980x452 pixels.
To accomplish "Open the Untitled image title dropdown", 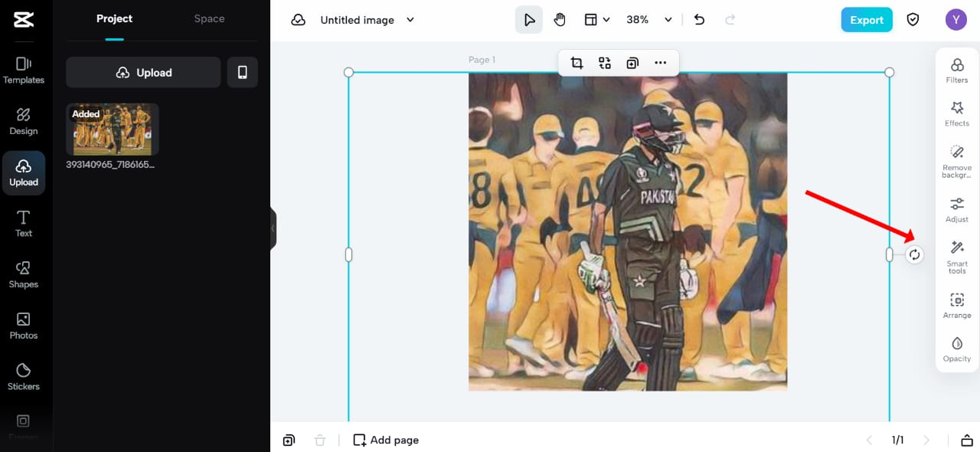I will click(367, 20).
